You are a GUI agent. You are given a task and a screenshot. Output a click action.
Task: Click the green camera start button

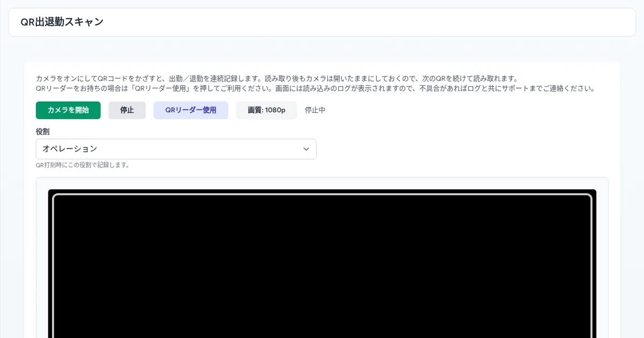point(68,110)
